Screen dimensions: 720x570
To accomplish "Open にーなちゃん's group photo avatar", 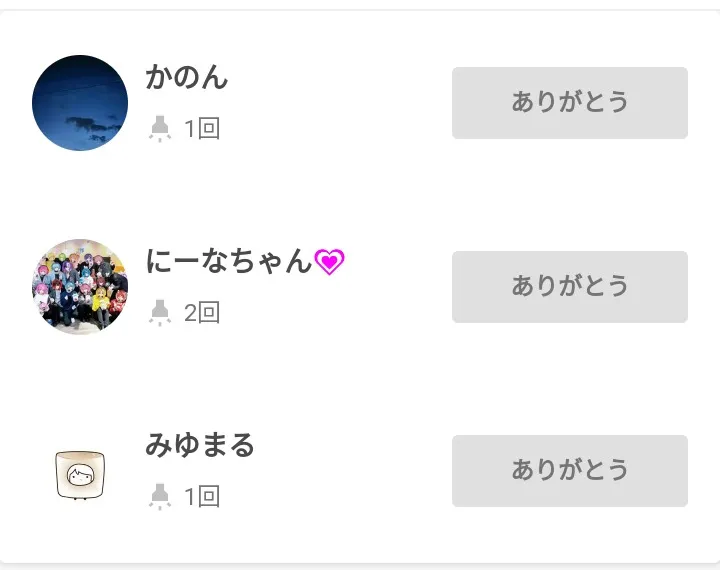I will click(x=80, y=287).
